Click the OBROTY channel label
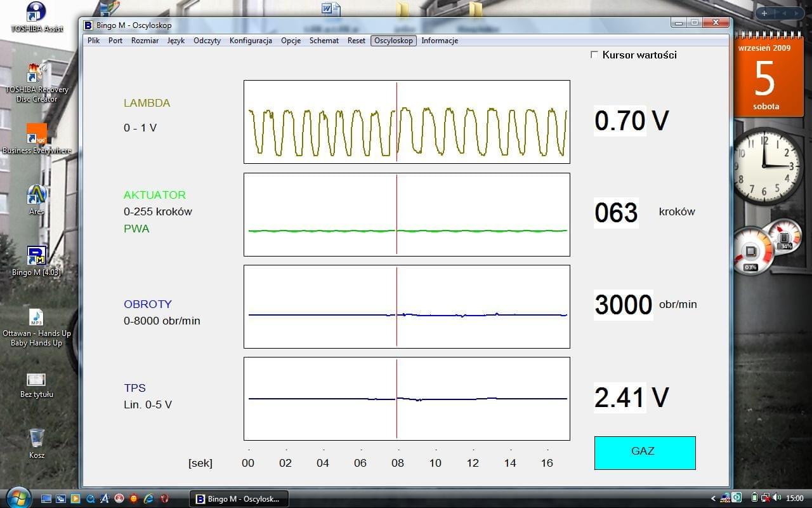Image resolution: width=812 pixels, height=508 pixels. [148, 304]
